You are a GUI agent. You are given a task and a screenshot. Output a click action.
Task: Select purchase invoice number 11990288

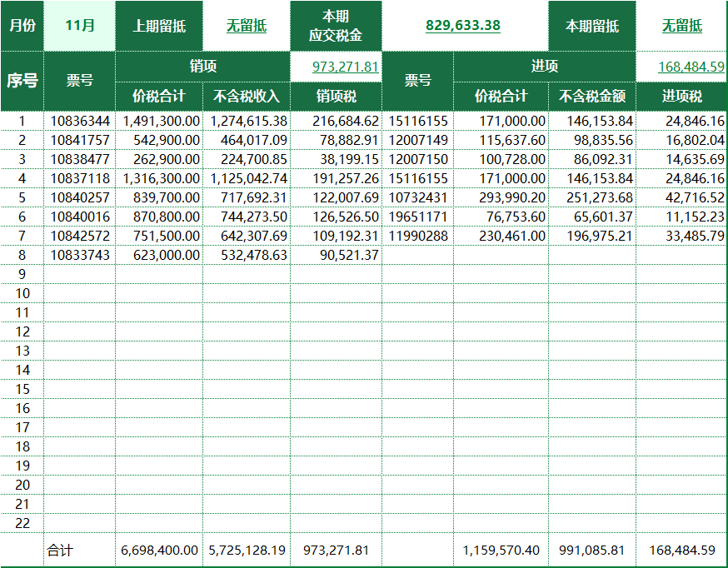(x=418, y=237)
